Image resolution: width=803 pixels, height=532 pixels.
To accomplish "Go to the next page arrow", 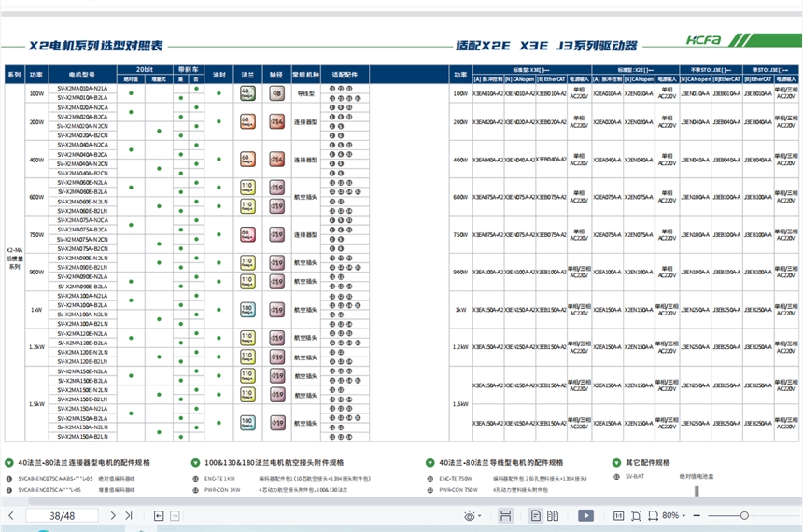I will pyautogui.click(x=113, y=515).
